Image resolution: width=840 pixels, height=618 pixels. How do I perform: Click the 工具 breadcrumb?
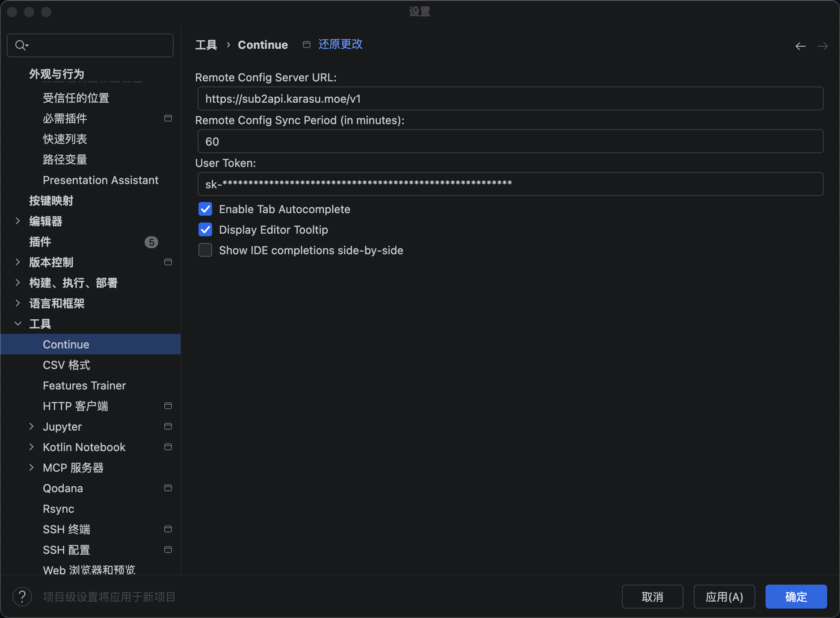(x=206, y=45)
